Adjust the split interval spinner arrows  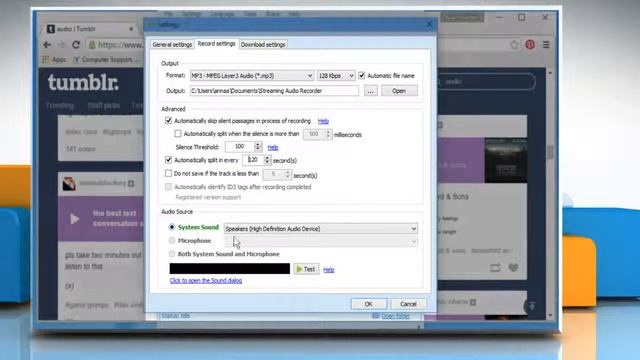[267, 160]
